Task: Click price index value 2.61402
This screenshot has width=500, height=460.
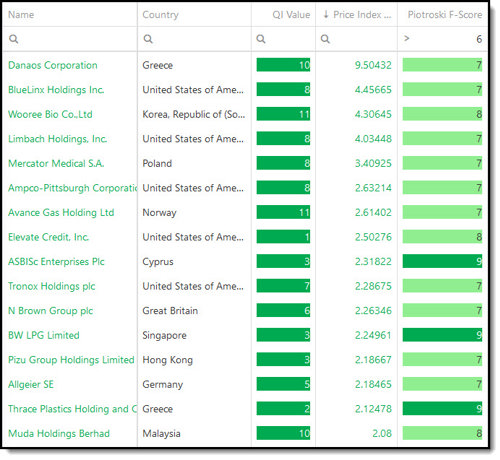Action: click(x=373, y=212)
